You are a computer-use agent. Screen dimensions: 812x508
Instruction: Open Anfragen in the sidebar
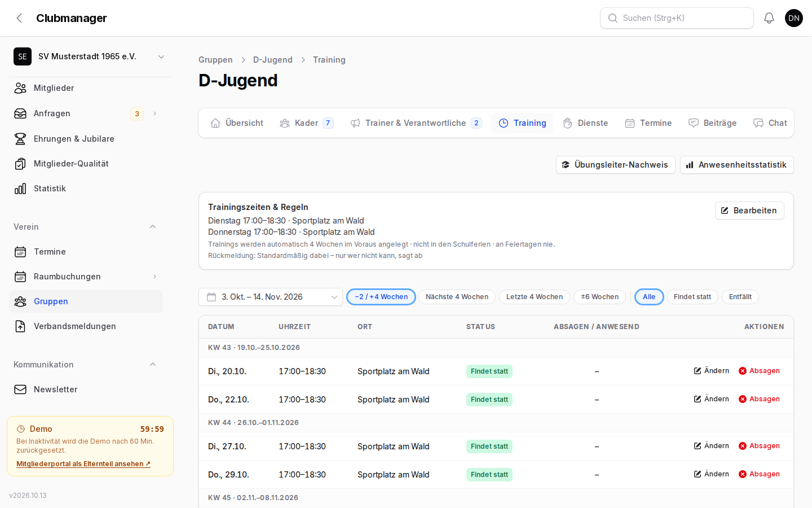86,113
